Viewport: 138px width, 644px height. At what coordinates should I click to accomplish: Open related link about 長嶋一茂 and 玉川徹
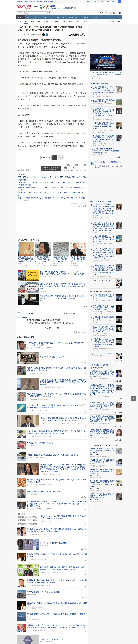51,199
